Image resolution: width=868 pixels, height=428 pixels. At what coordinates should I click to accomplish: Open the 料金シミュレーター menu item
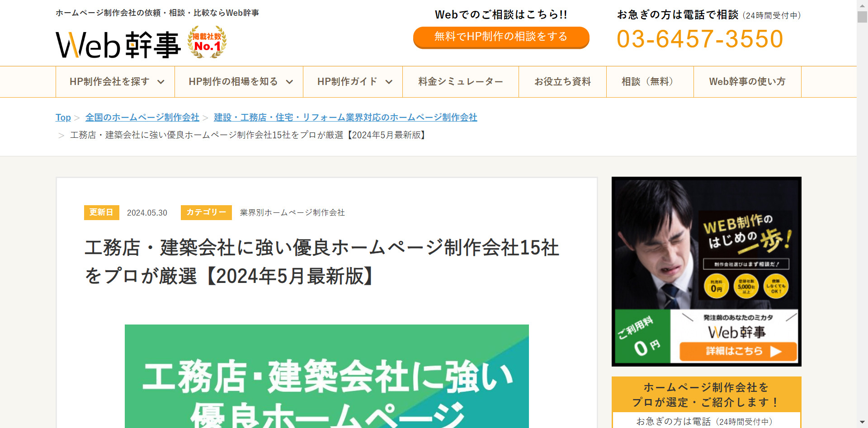[460, 82]
